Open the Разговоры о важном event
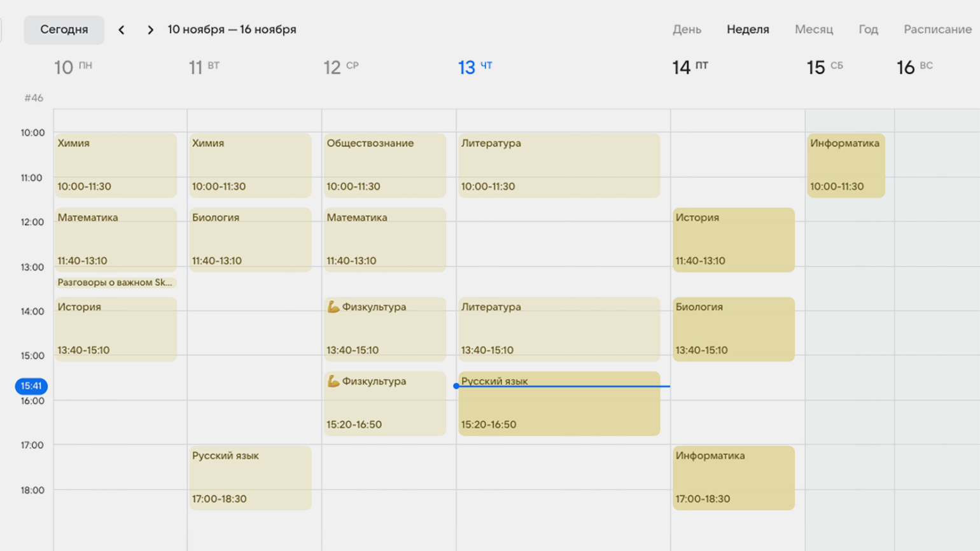 pyautogui.click(x=115, y=282)
